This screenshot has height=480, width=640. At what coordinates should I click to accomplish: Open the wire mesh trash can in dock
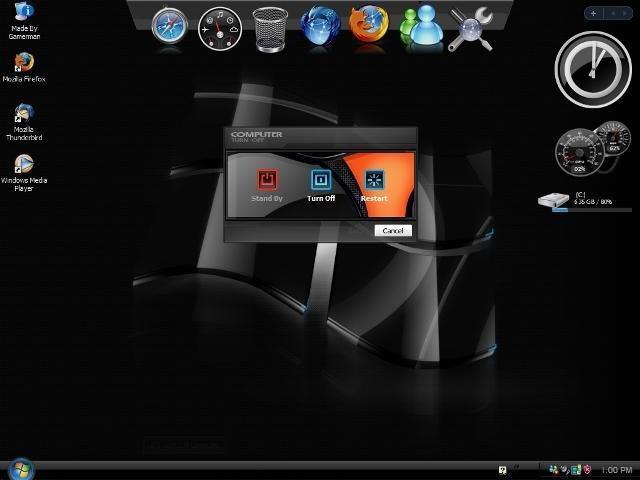[x=270, y=29]
